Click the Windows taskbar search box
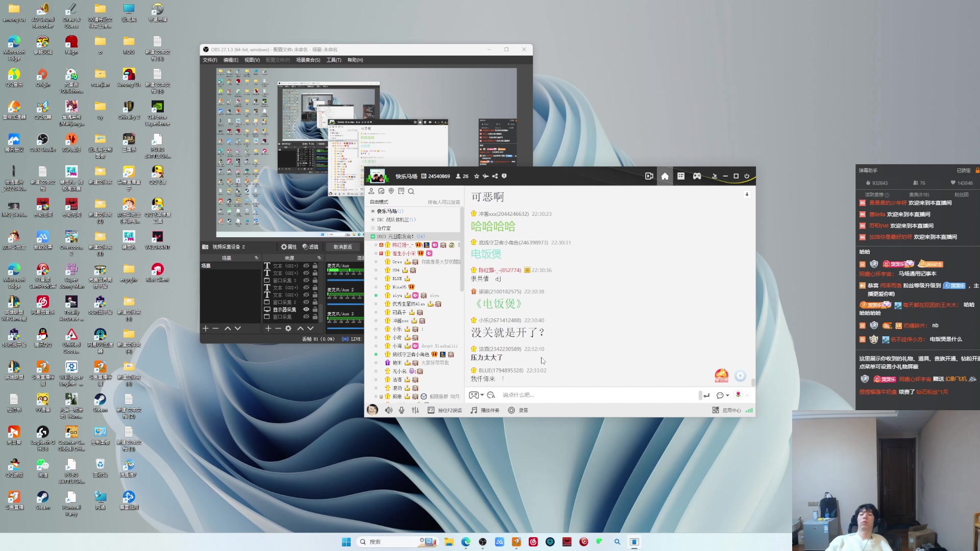 pos(398,542)
